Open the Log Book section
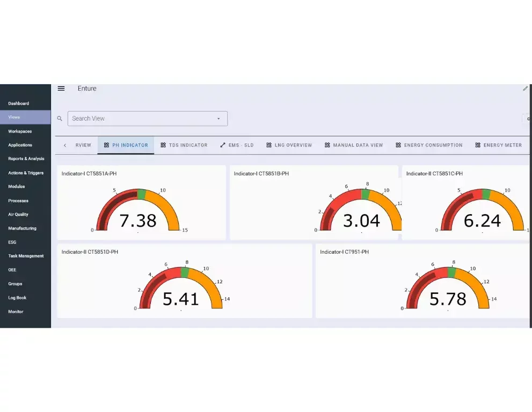The width and height of the screenshot is (532, 412). (17, 297)
